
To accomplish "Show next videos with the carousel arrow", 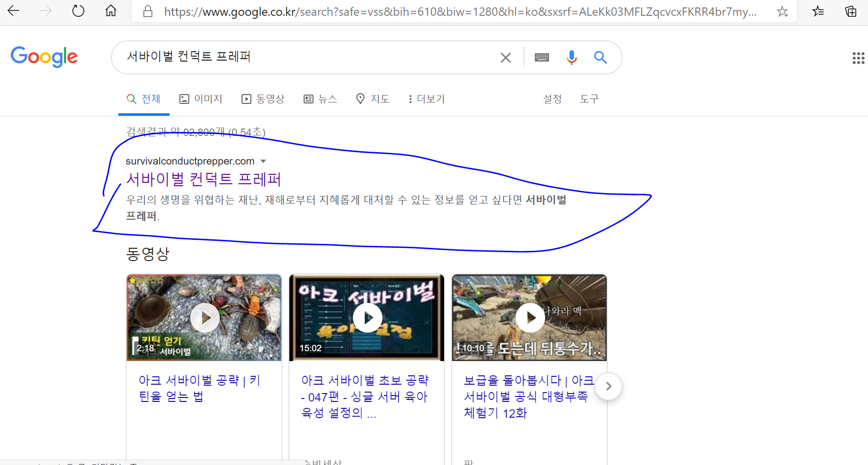I will [x=609, y=387].
